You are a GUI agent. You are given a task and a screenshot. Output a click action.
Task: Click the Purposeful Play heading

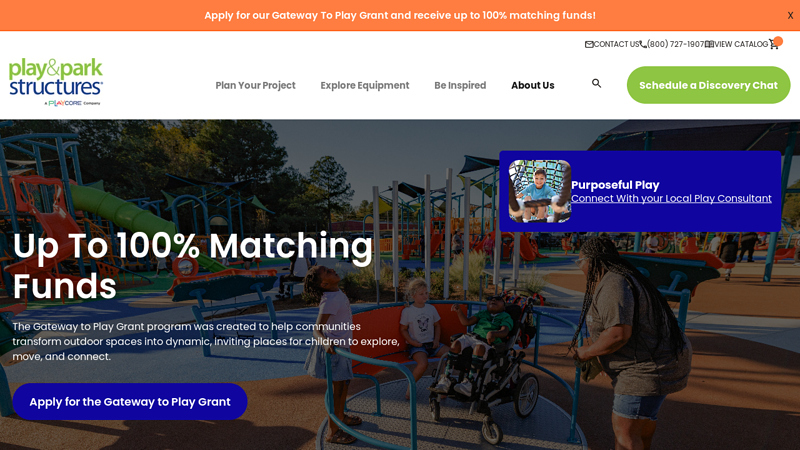[615, 185]
